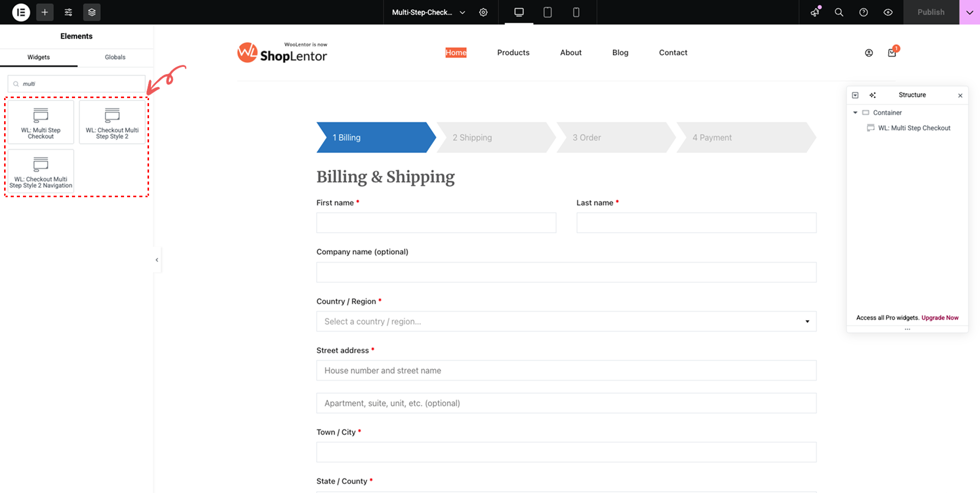The width and height of the screenshot is (980, 493).
Task: Open the Elementor main menu
Action: click(21, 12)
